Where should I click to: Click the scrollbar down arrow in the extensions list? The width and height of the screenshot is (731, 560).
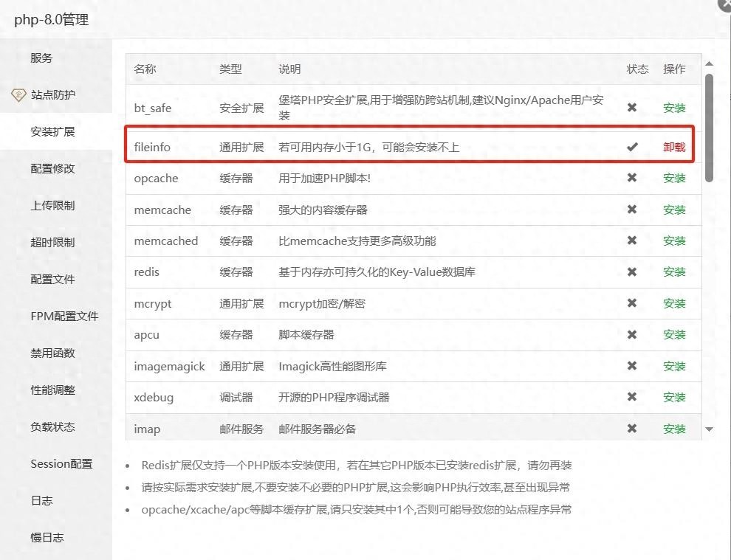(x=710, y=428)
